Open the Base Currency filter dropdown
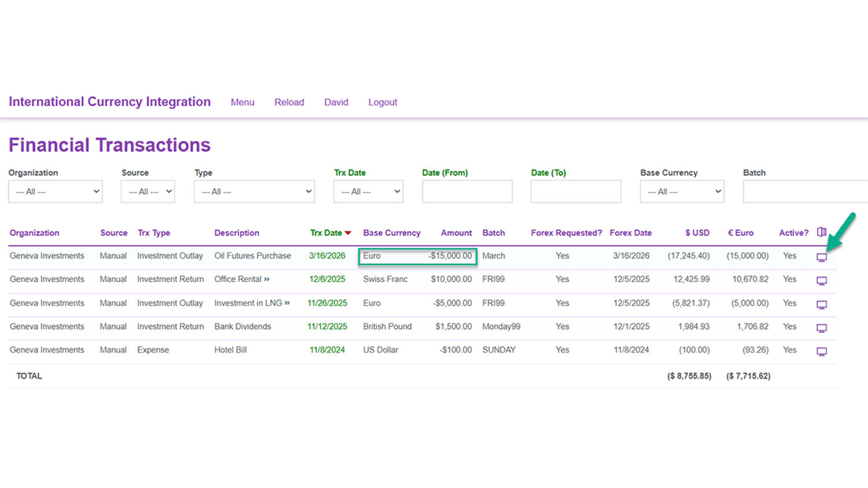 tap(682, 191)
